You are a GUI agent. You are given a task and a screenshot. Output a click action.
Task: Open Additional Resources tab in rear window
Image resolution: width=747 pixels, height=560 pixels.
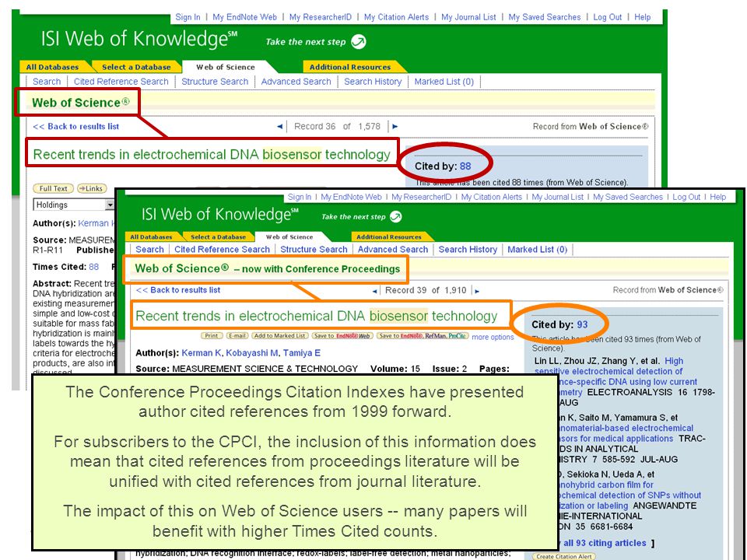coord(350,67)
